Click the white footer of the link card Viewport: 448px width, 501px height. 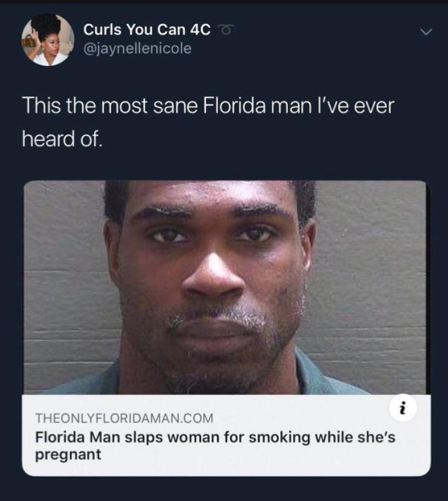[x=226, y=435]
